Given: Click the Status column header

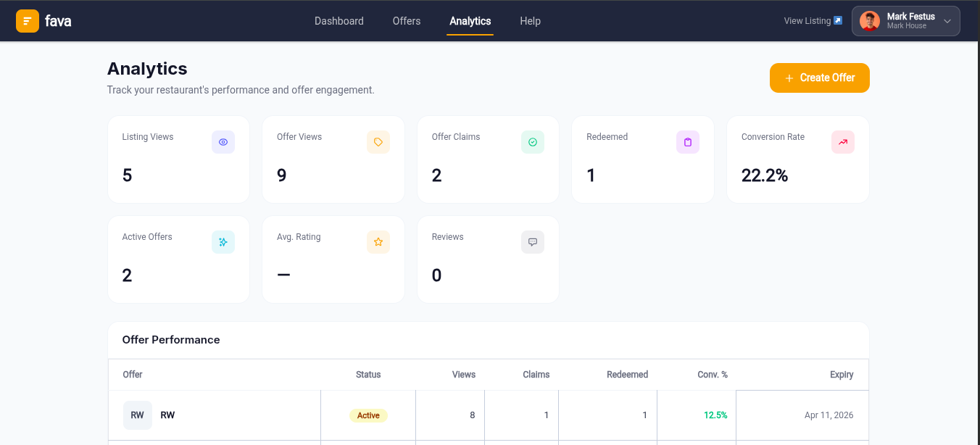Looking at the screenshot, I should click(x=368, y=375).
